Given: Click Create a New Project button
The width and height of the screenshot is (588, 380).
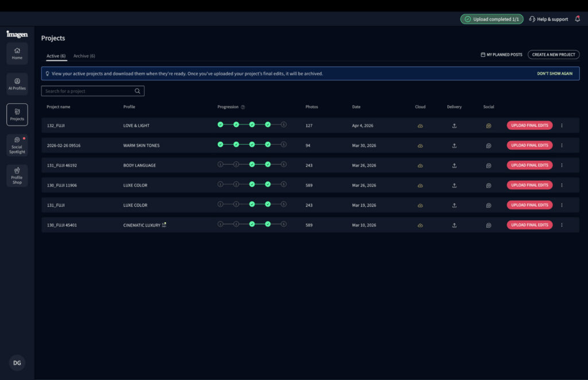Looking at the screenshot, I should 554,55.
